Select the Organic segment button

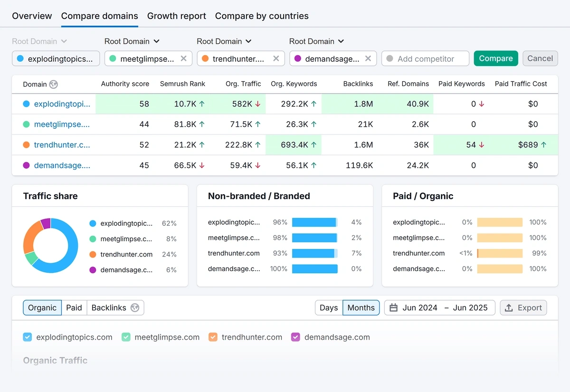pyautogui.click(x=42, y=307)
